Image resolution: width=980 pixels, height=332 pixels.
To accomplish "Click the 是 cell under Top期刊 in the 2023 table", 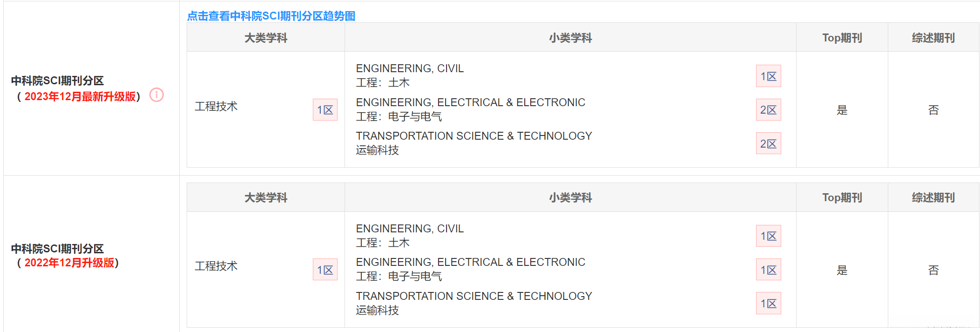I will click(x=842, y=110).
